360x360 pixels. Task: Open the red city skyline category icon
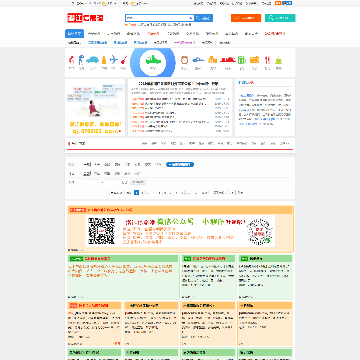(228, 60)
